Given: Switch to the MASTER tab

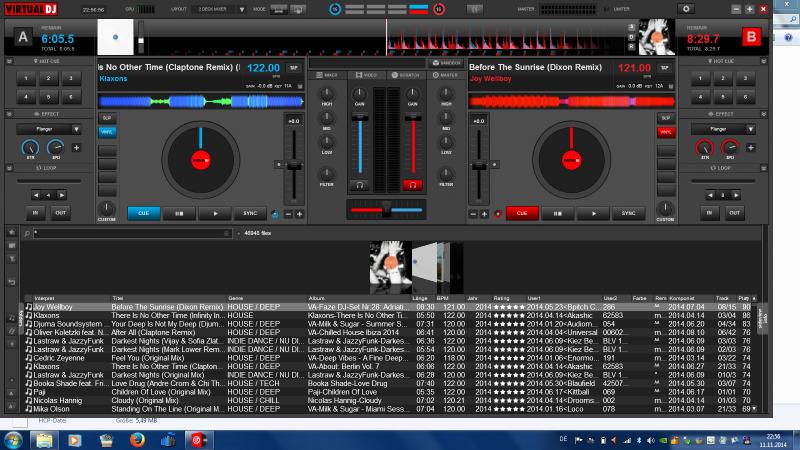Looking at the screenshot, I should click(445, 75).
